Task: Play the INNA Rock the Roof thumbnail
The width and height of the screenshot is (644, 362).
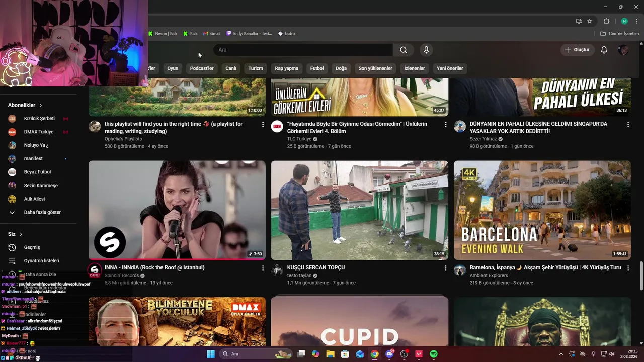Action: (x=177, y=210)
